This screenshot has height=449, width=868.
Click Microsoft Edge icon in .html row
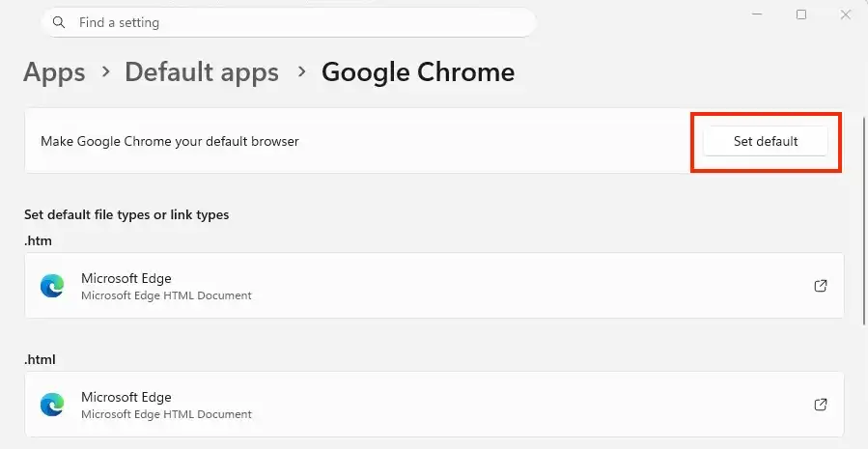pyautogui.click(x=52, y=405)
